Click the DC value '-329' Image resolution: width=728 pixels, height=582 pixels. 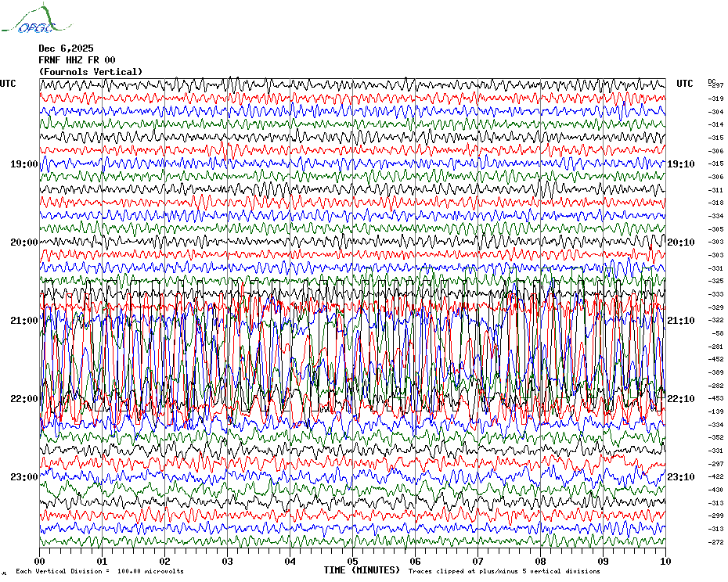click(x=716, y=307)
